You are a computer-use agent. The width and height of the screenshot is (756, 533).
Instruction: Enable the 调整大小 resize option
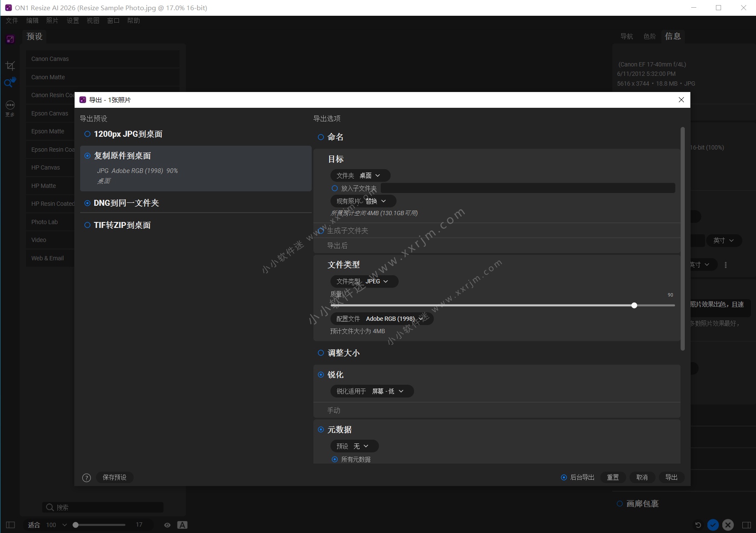(x=321, y=353)
